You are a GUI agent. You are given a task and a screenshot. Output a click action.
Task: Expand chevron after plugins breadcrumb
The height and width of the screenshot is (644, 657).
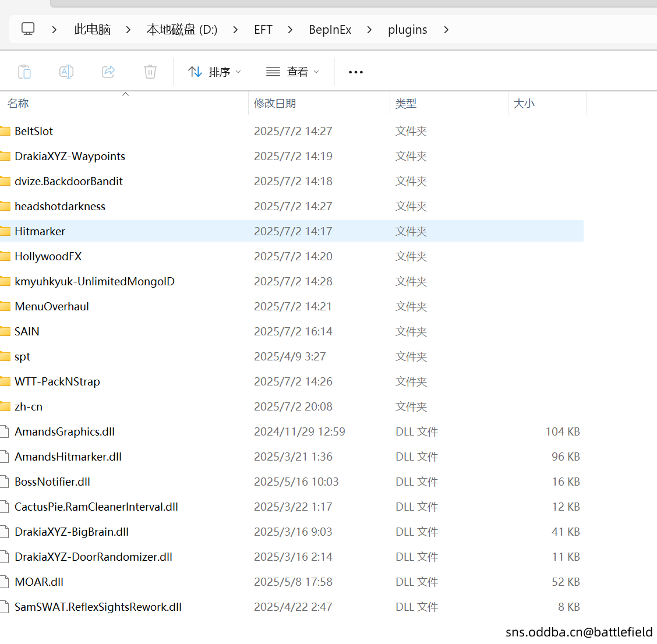[x=446, y=29]
